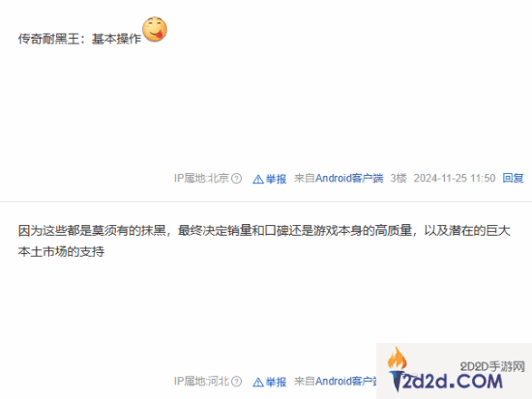The height and width of the screenshot is (399, 532).
Task: Click warning triangle in the 北京 comment
Action: pos(258,179)
